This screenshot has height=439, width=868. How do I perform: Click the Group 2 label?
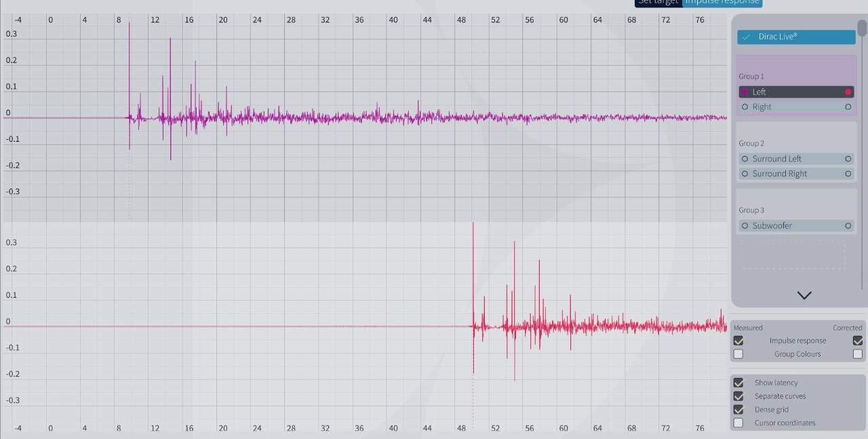pyautogui.click(x=751, y=143)
